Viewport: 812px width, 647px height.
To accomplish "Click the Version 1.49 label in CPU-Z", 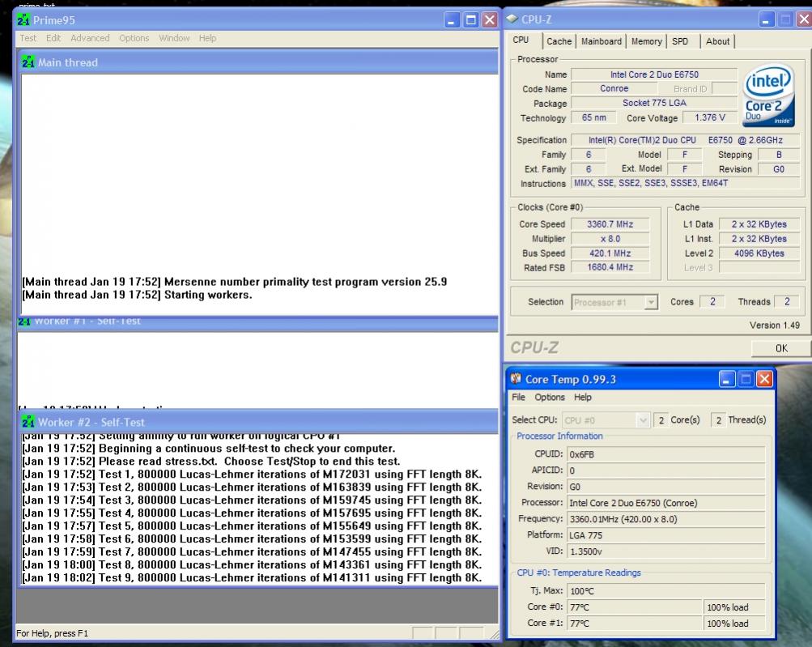I will pos(774,325).
